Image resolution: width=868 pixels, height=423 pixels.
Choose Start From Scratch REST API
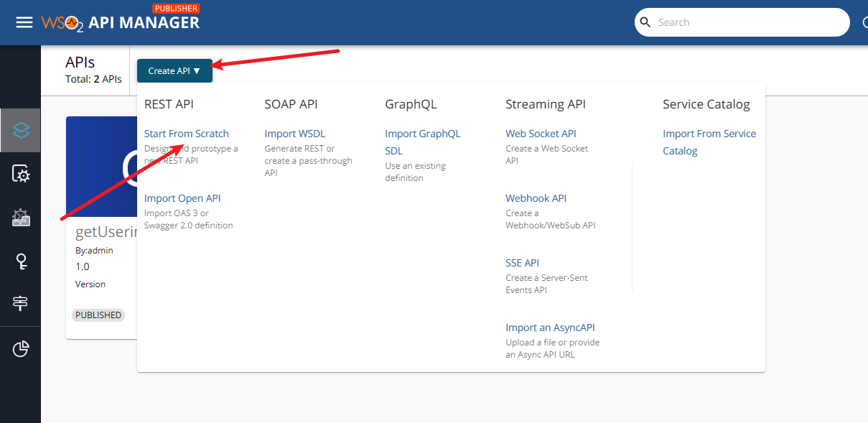[x=187, y=134]
